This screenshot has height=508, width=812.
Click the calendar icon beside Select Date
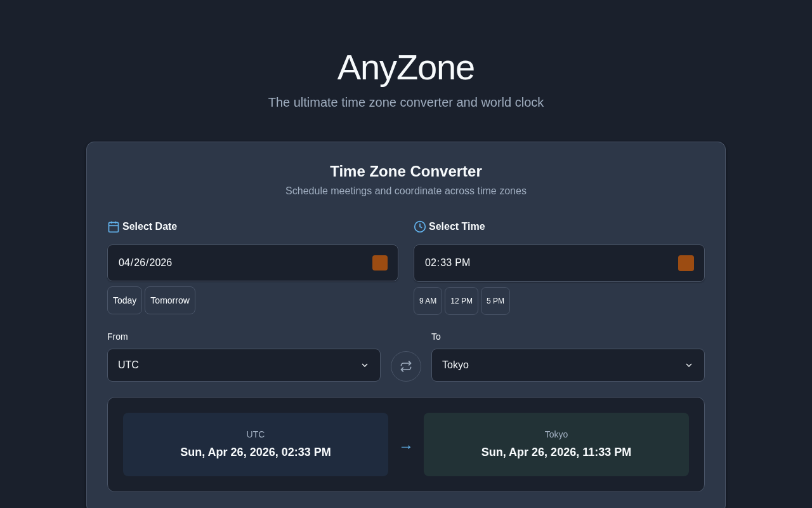point(114,227)
